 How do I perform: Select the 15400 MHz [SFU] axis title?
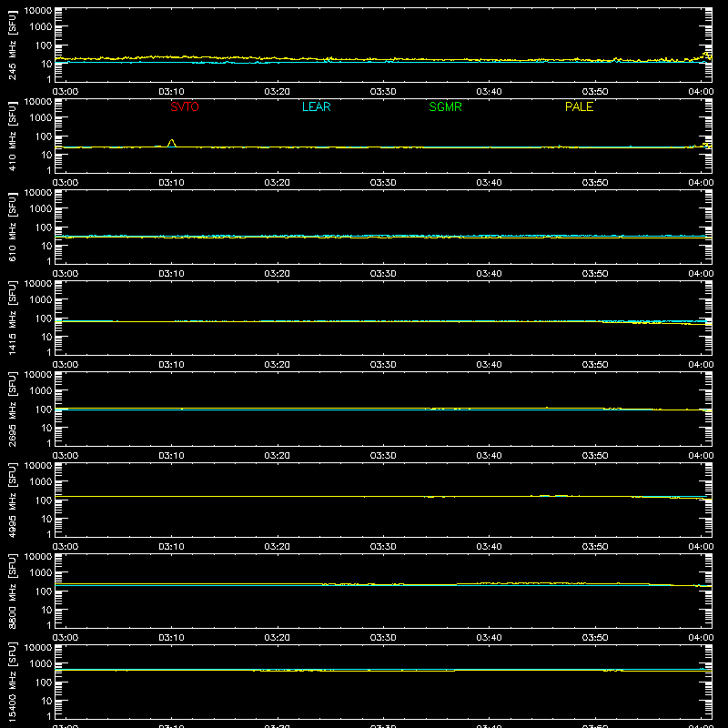pos(13,682)
